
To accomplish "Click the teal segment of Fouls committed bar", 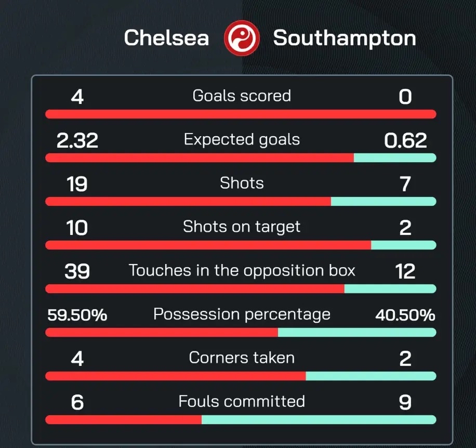I will (x=319, y=419).
